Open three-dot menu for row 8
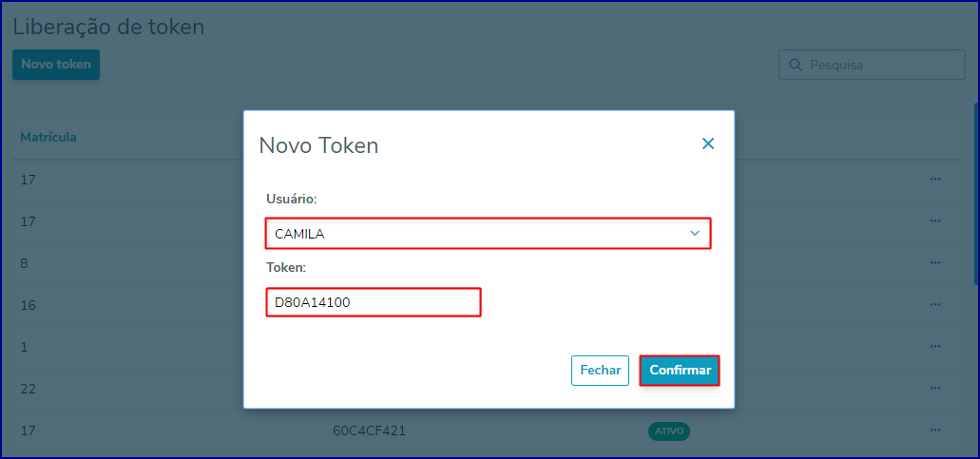The image size is (980, 459). coord(935,263)
